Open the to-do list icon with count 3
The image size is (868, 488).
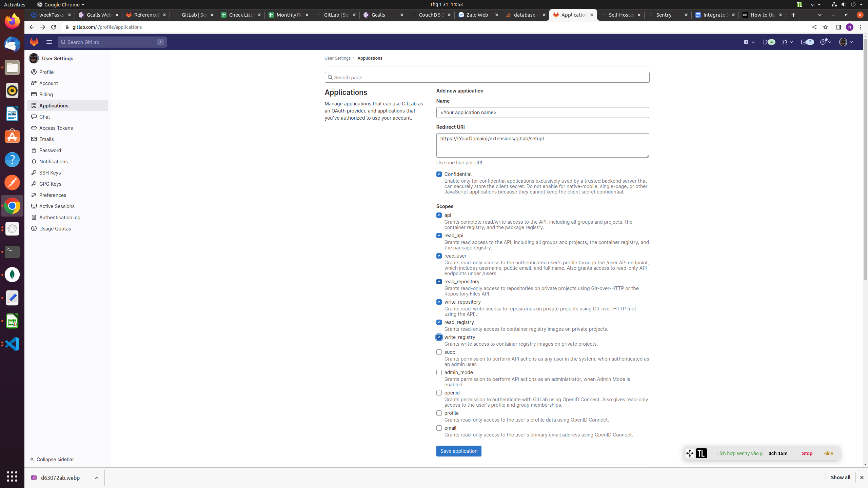[x=807, y=42]
